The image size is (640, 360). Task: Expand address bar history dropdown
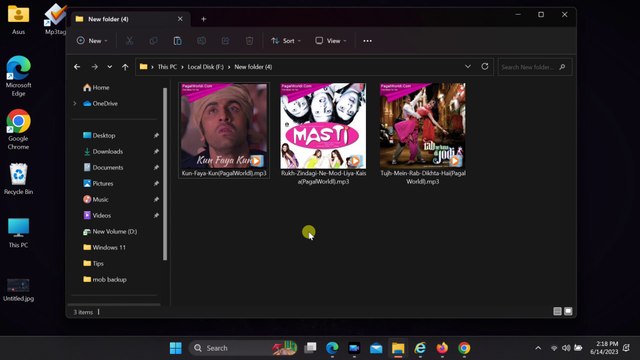tap(468, 67)
